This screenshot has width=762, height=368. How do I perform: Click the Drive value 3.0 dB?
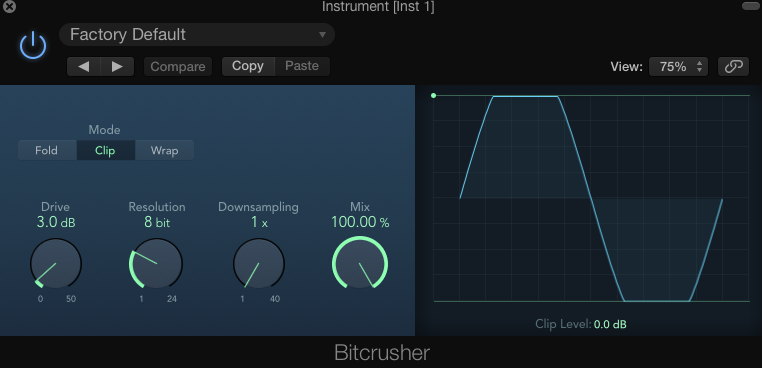point(56,223)
